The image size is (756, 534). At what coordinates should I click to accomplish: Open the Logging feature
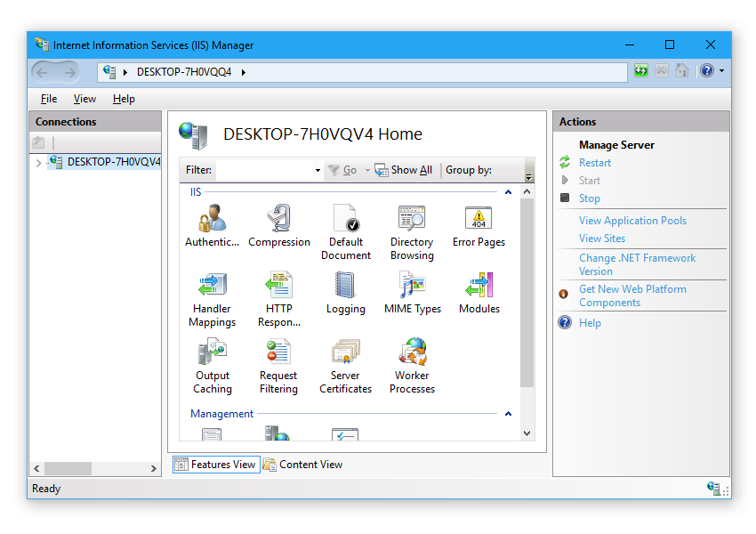pyautogui.click(x=346, y=292)
